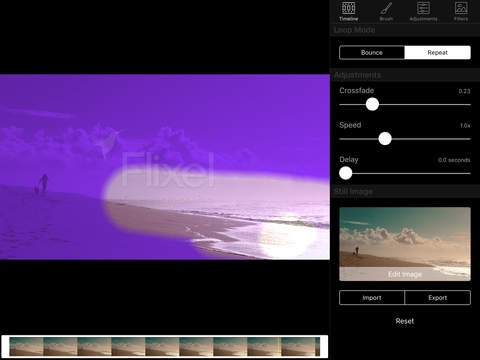Click the yellow playhead marker in filmstrip
This screenshot has height=360, width=480.
coord(278,347)
